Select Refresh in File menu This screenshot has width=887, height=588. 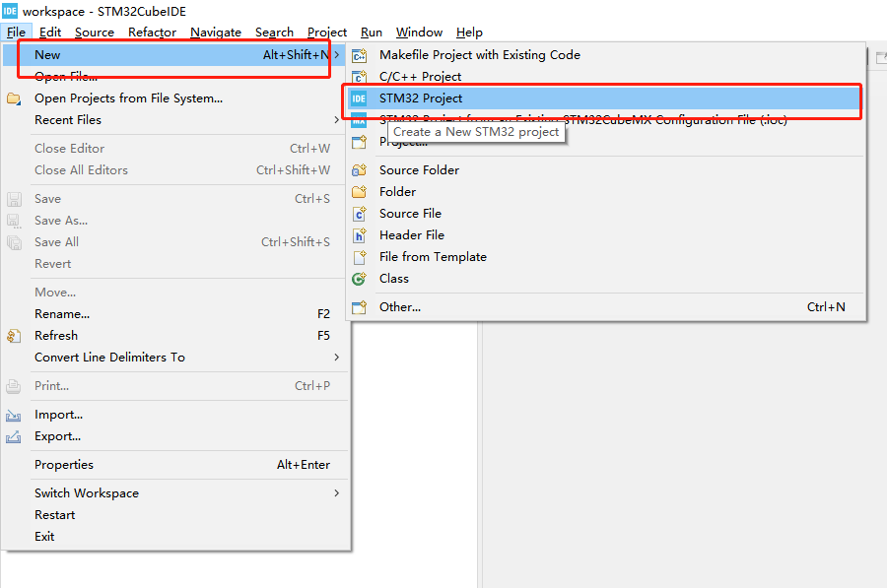pos(175,336)
